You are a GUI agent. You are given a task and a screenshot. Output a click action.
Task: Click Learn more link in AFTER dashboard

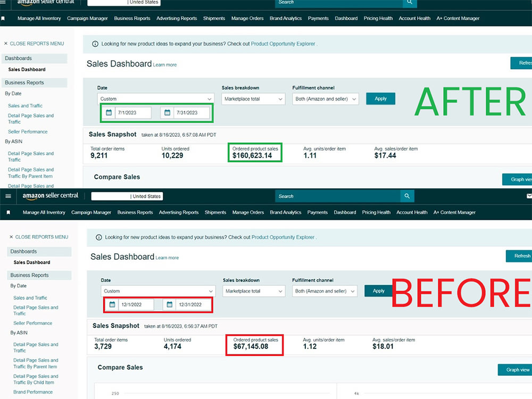pyautogui.click(x=165, y=65)
